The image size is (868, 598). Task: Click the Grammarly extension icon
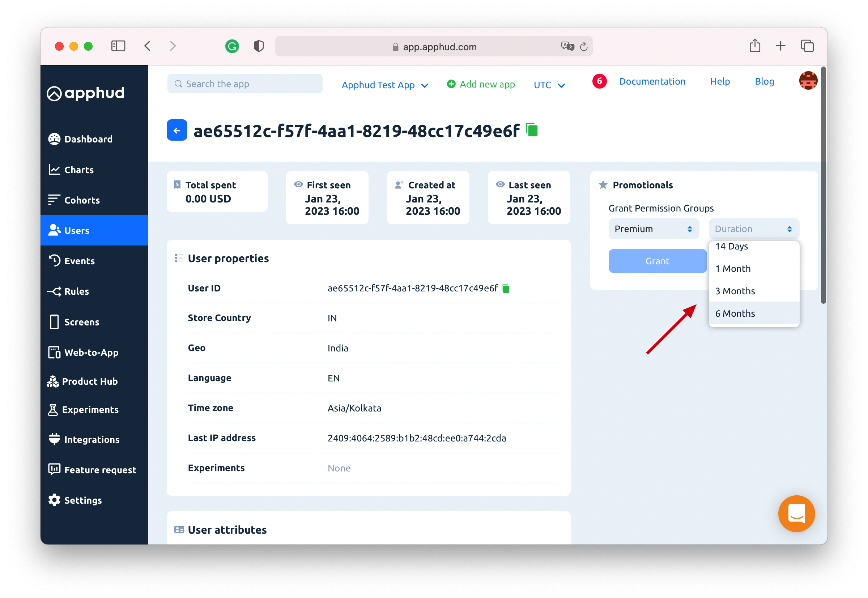click(x=232, y=47)
